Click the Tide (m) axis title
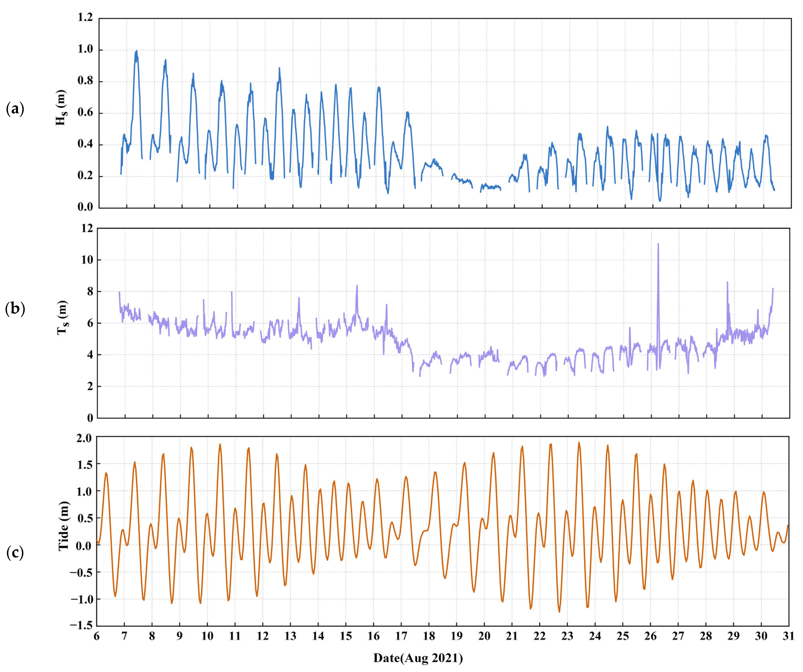The height and width of the screenshot is (672, 803). (x=64, y=526)
